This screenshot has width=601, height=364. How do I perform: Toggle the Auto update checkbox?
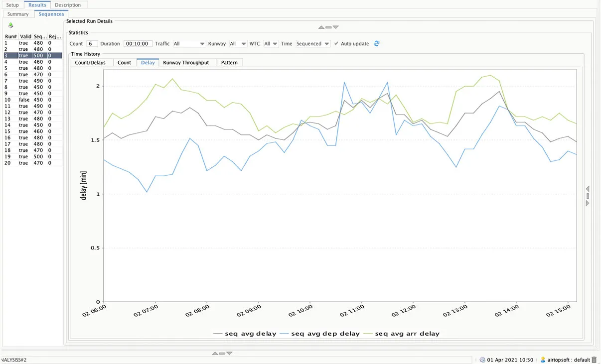tap(336, 43)
